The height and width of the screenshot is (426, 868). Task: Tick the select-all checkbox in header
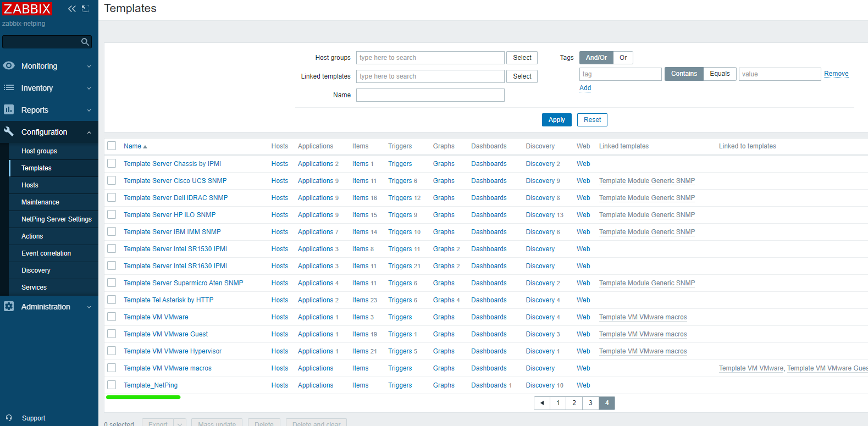tap(112, 146)
